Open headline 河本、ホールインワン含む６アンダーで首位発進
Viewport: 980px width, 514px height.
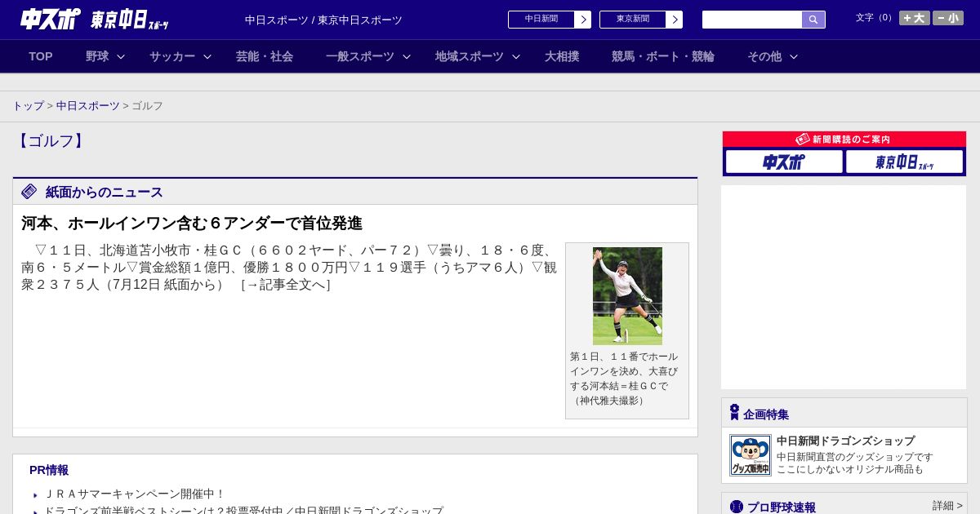[192, 223]
